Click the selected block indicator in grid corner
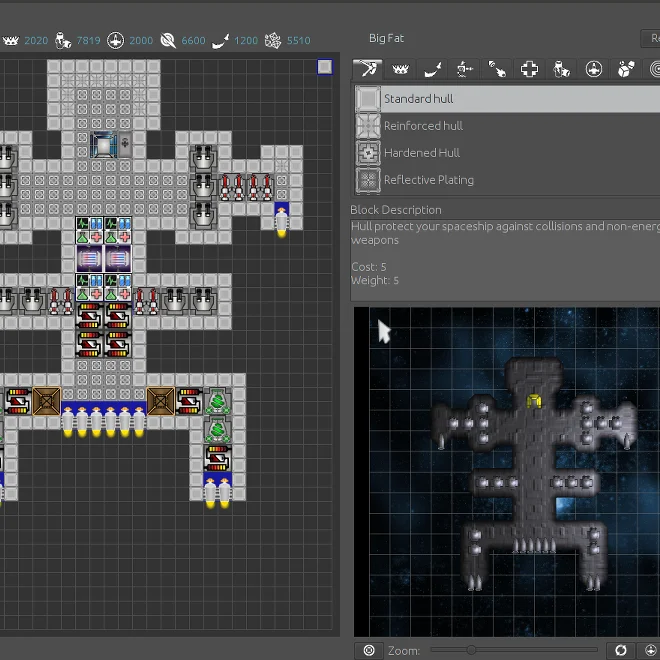 (324, 67)
